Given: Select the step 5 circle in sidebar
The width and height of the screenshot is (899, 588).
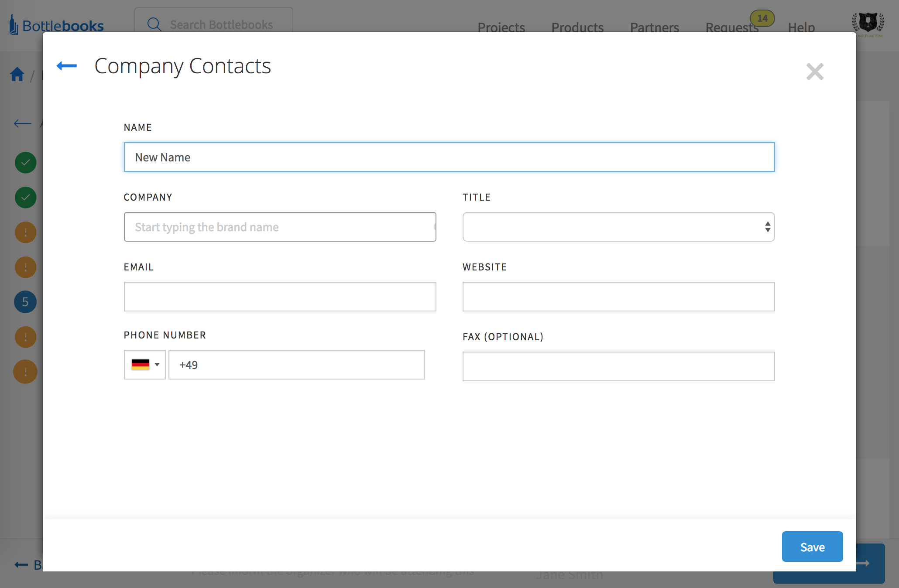Looking at the screenshot, I should tap(25, 302).
